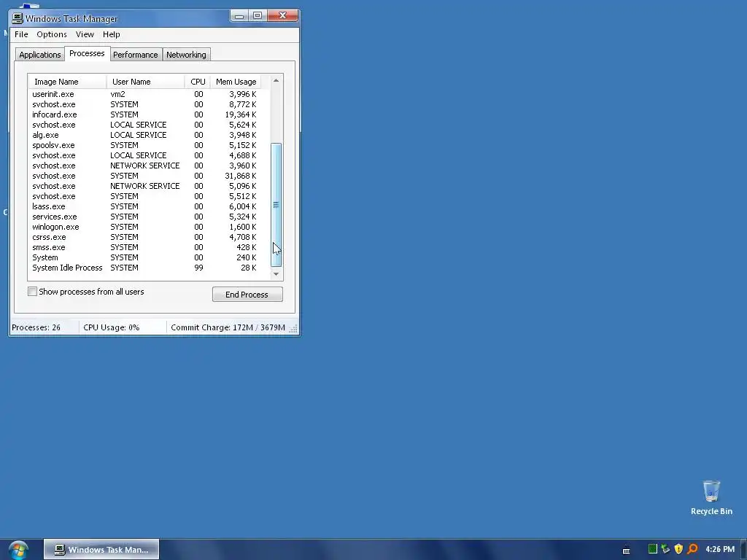Maximize the Task Manager window

tap(258, 16)
